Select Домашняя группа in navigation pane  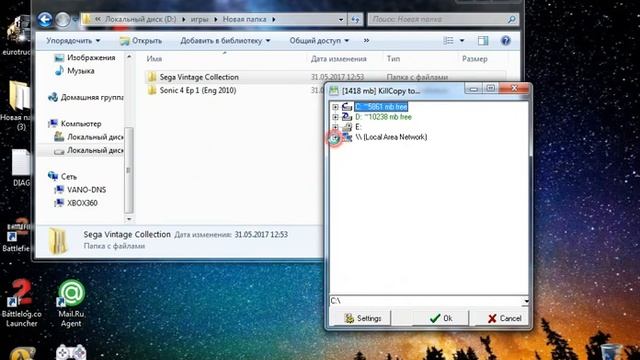point(85,97)
